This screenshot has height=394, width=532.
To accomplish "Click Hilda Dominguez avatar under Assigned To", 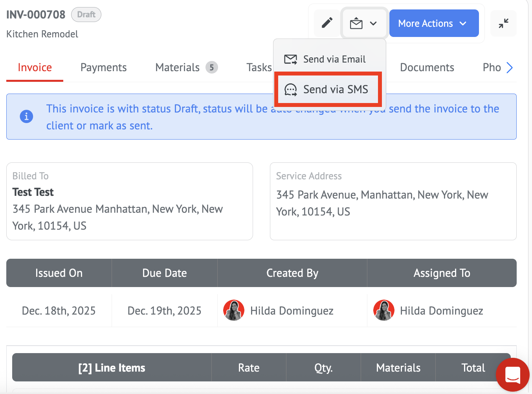I will tap(383, 311).
